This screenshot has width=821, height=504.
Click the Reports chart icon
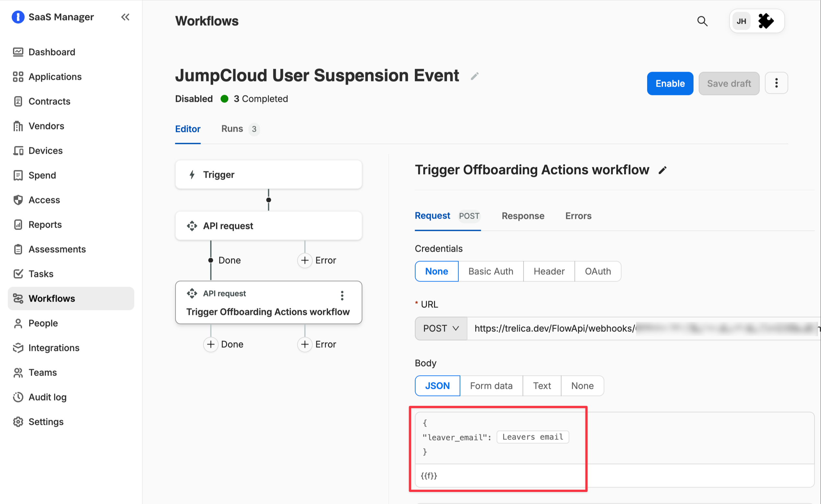[x=18, y=225]
